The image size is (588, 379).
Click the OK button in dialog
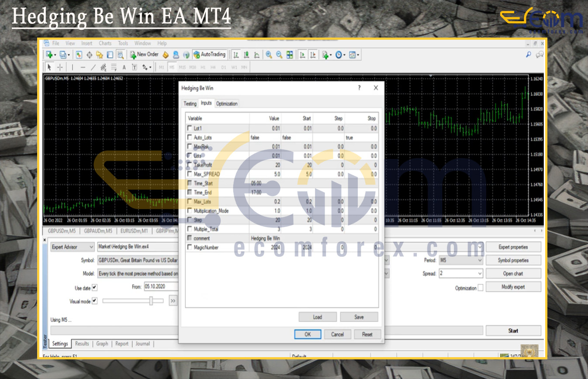[308, 334]
